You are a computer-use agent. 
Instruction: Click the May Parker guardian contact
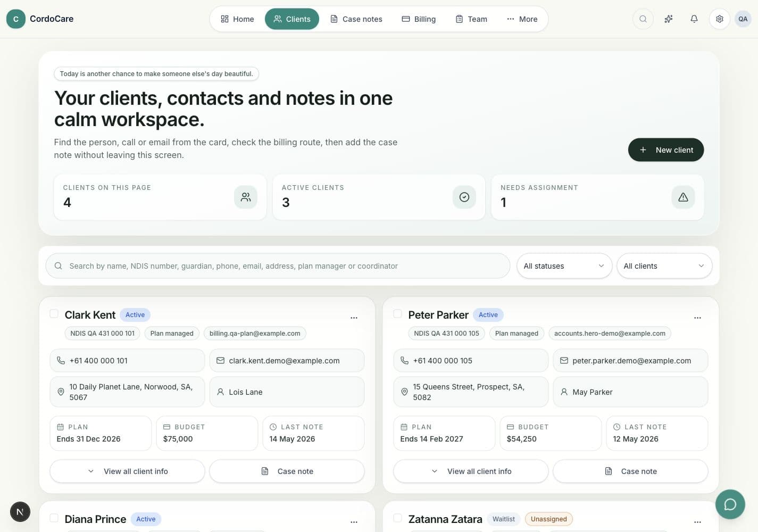(x=630, y=392)
